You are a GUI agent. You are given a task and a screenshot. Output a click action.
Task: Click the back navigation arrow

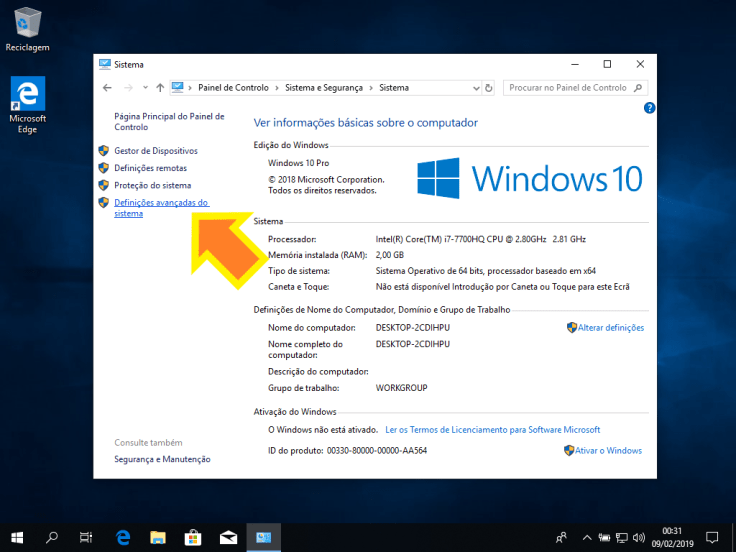(108, 88)
